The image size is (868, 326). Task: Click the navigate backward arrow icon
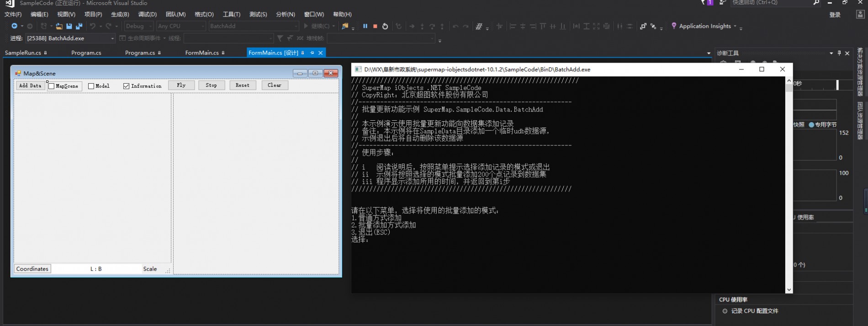[x=14, y=26]
